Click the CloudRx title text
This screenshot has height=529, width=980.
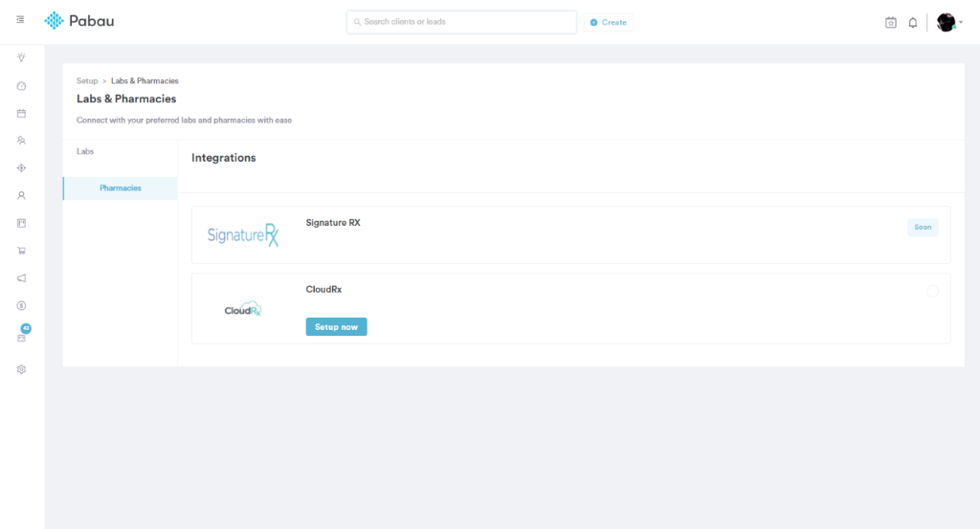pyautogui.click(x=323, y=289)
